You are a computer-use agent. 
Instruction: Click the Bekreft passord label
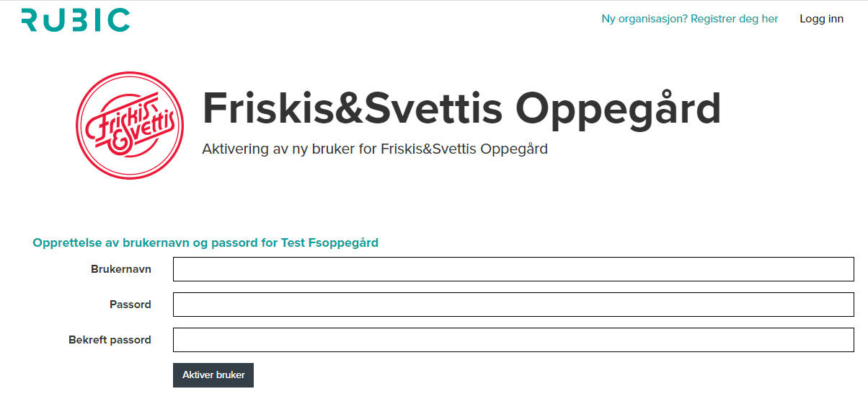[110, 340]
